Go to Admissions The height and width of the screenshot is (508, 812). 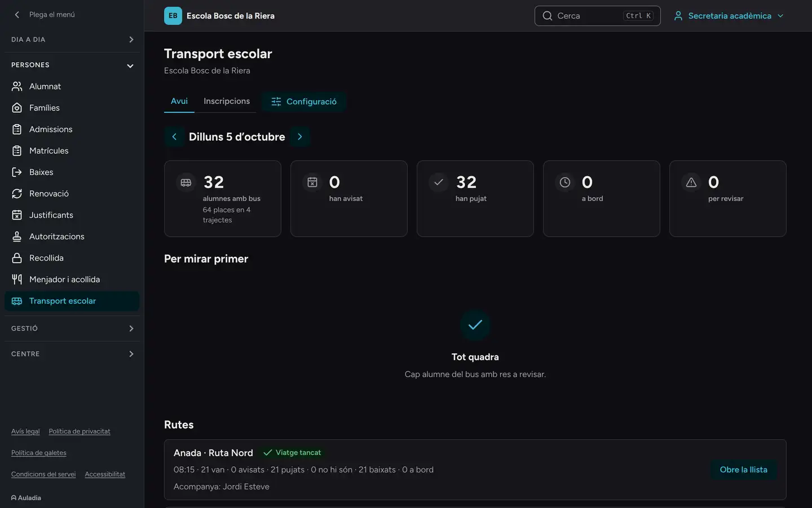coord(72,129)
